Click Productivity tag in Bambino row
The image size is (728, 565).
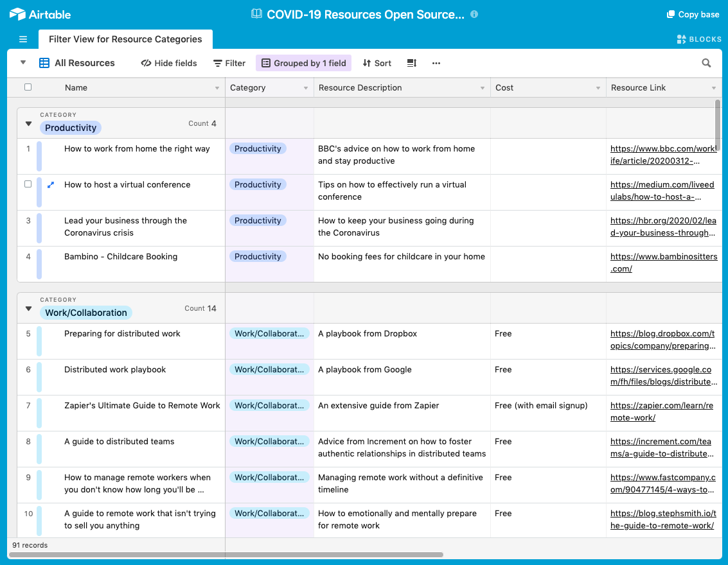[x=258, y=257]
